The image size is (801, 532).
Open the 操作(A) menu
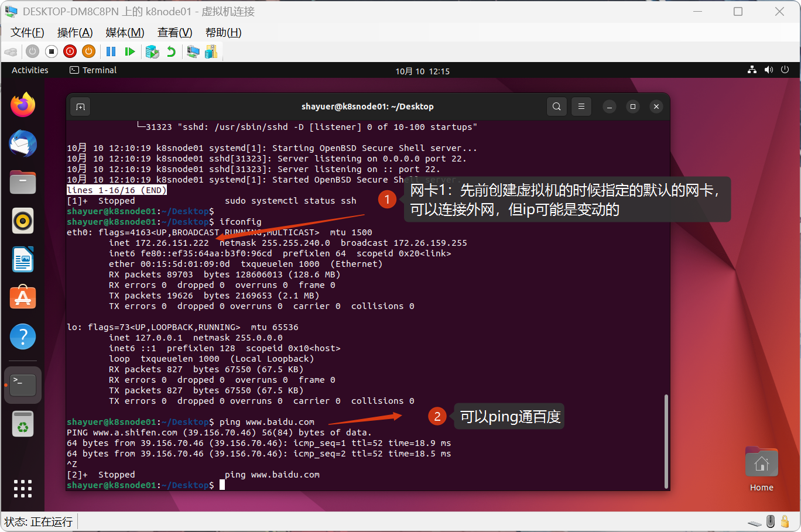(75, 33)
